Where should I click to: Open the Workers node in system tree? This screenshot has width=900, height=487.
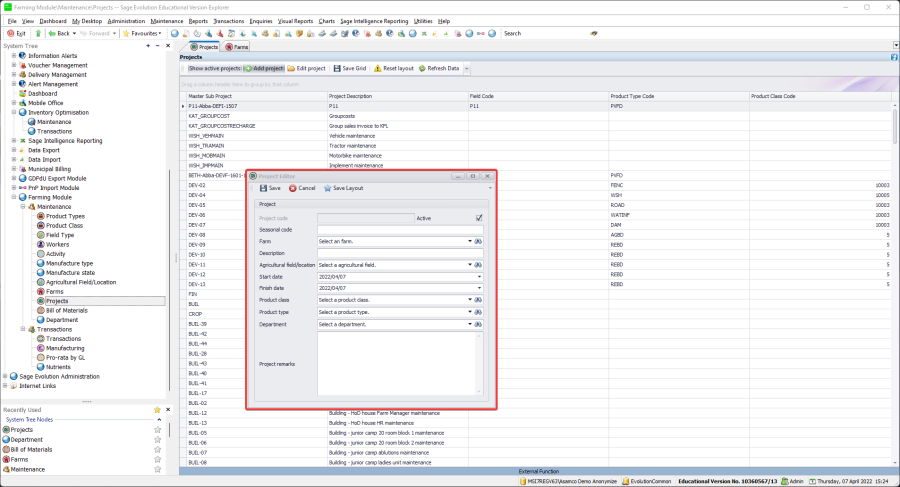(x=57, y=244)
